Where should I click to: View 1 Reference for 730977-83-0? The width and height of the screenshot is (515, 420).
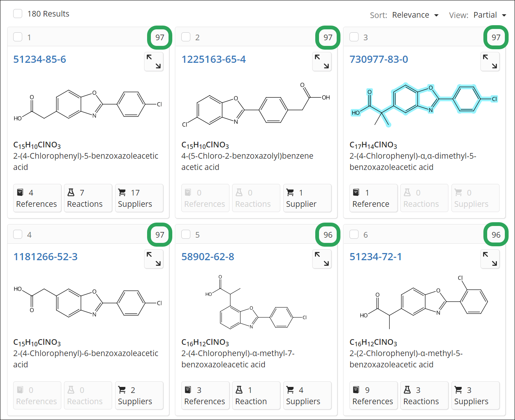point(374,198)
